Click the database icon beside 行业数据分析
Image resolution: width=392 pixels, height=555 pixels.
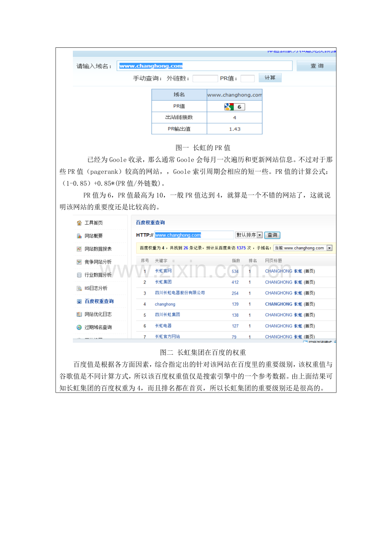[x=79, y=275]
